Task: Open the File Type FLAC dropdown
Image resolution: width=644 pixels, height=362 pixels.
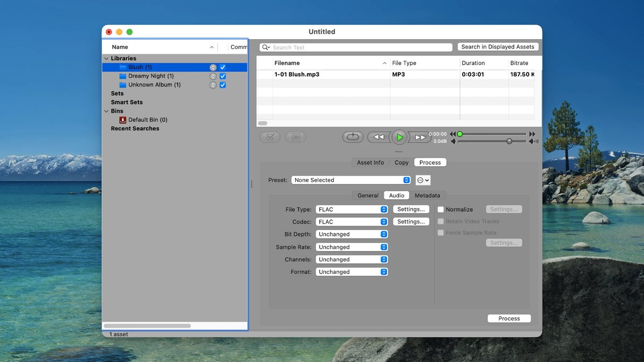Action: tap(352, 210)
